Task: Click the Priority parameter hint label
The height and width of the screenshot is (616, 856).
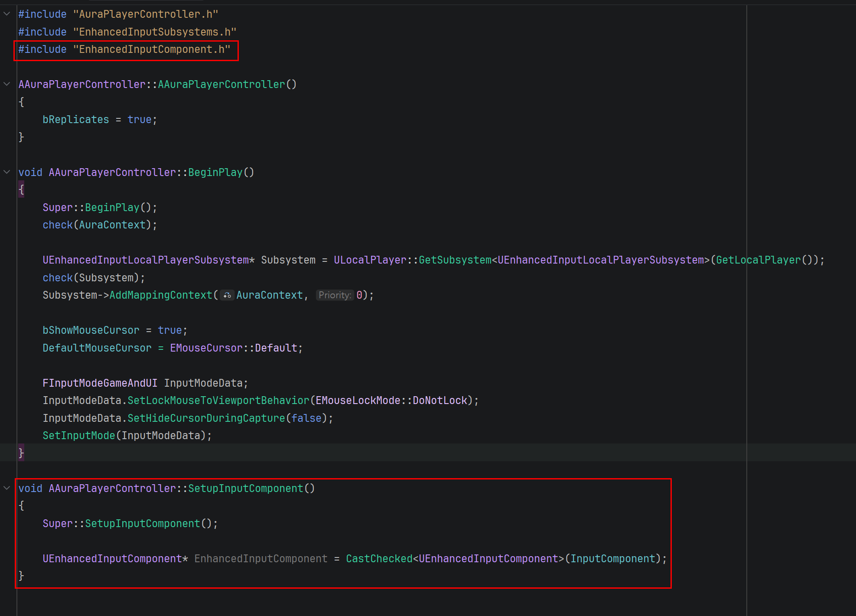Action: (x=335, y=295)
